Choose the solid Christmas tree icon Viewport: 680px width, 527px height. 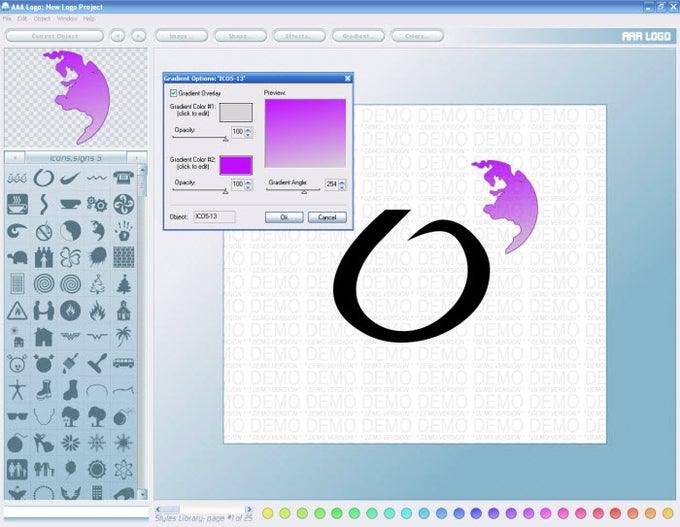click(124, 284)
